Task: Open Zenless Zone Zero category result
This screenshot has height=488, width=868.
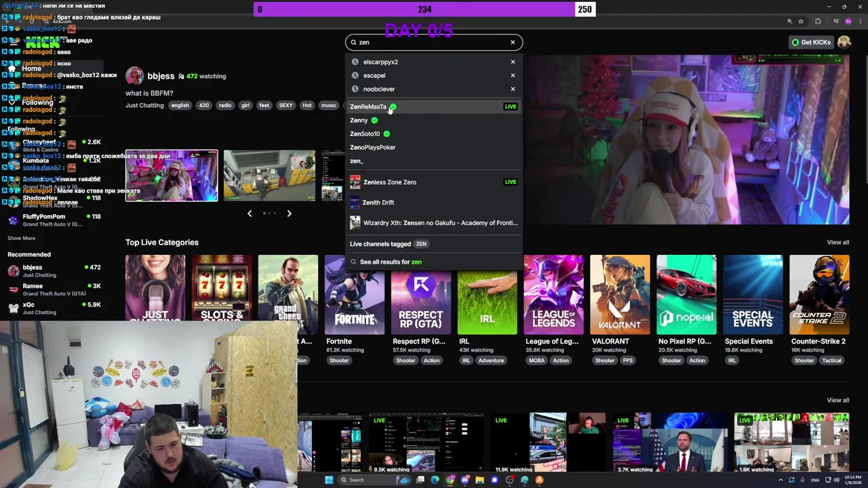Action: pos(434,182)
